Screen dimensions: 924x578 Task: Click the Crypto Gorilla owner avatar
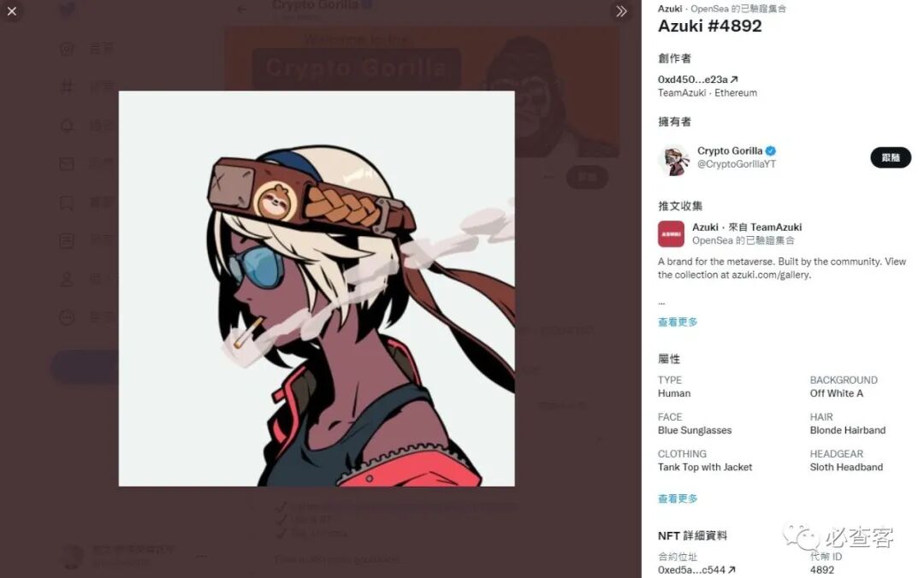pyautogui.click(x=674, y=159)
